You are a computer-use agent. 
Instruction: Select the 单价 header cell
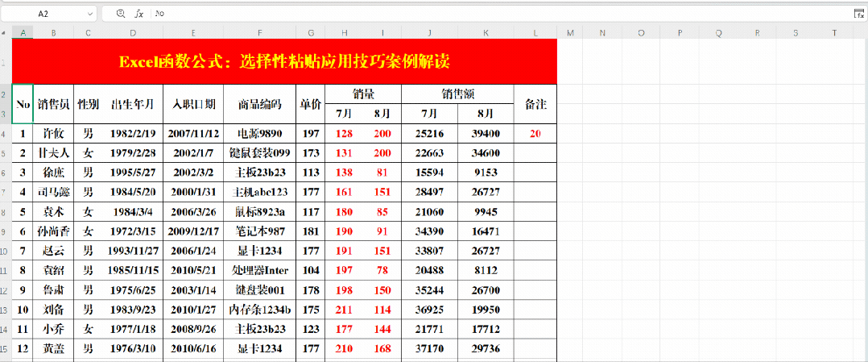click(310, 104)
